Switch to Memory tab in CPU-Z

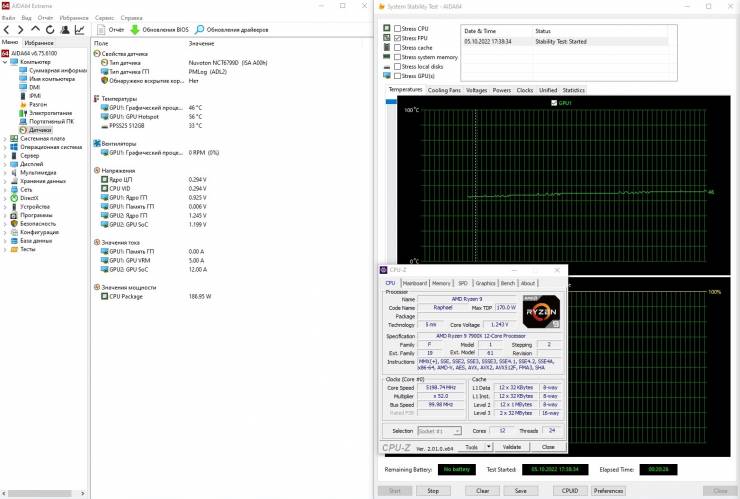pyautogui.click(x=442, y=283)
